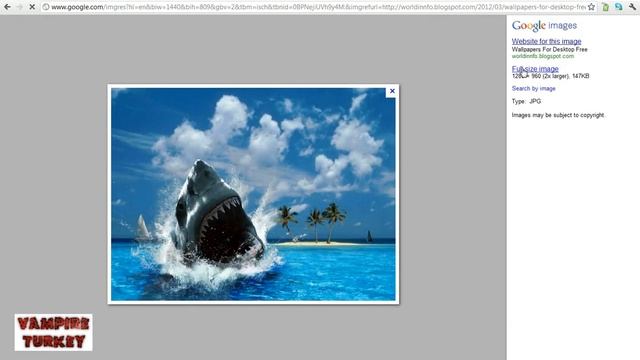The height and width of the screenshot is (360, 640).
Task: Open the 'Website for this image' link
Action: coord(546,41)
